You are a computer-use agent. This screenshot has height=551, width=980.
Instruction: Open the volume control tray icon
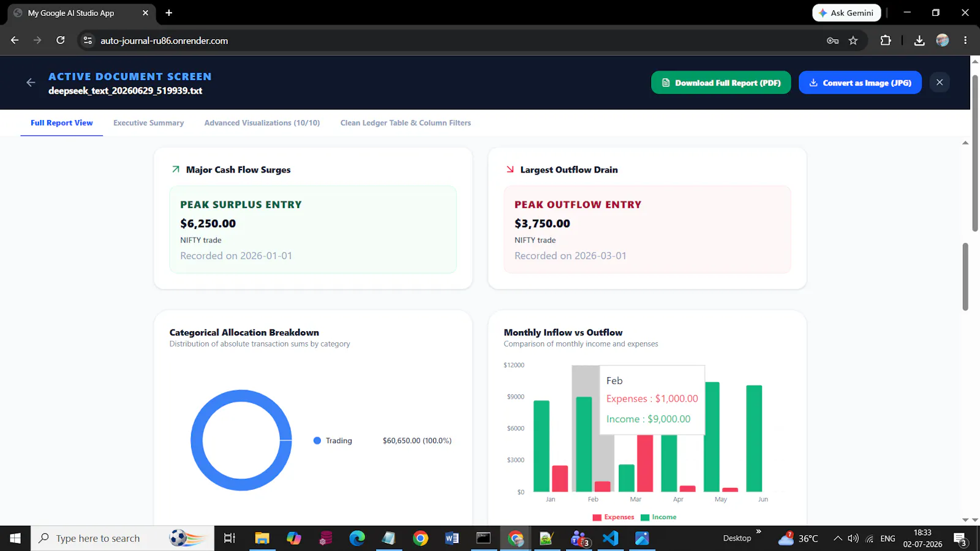coord(853,538)
